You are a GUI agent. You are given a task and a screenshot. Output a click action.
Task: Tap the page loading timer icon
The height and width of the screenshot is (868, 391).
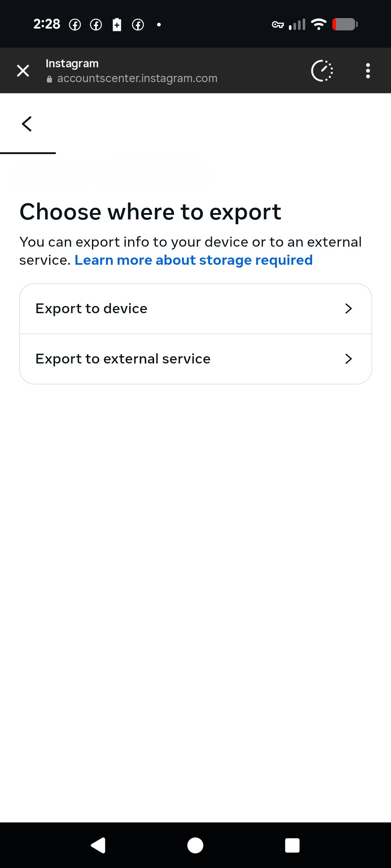322,71
